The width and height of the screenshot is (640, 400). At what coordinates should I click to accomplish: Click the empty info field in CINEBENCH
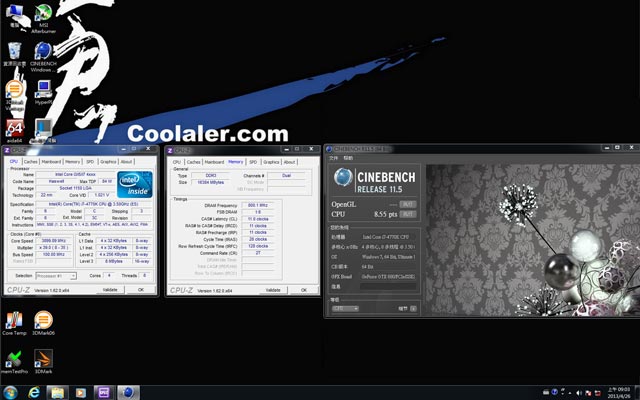pyautogui.click(x=388, y=287)
